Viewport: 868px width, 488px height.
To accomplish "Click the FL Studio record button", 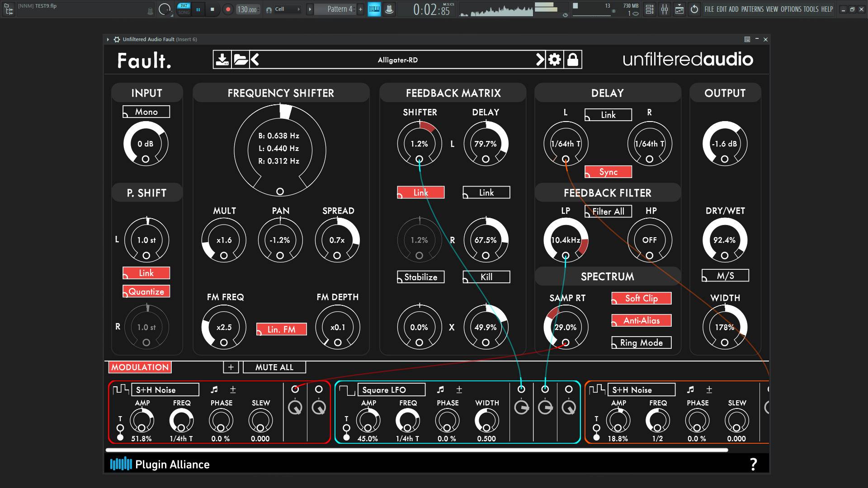I will pyautogui.click(x=228, y=9).
